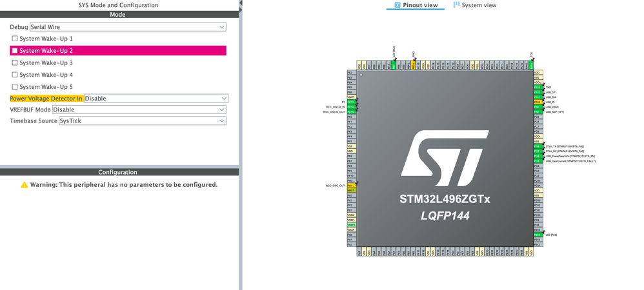
Task: Click the green PB7 pin labeled LD2
Action: pyautogui.click(x=394, y=65)
